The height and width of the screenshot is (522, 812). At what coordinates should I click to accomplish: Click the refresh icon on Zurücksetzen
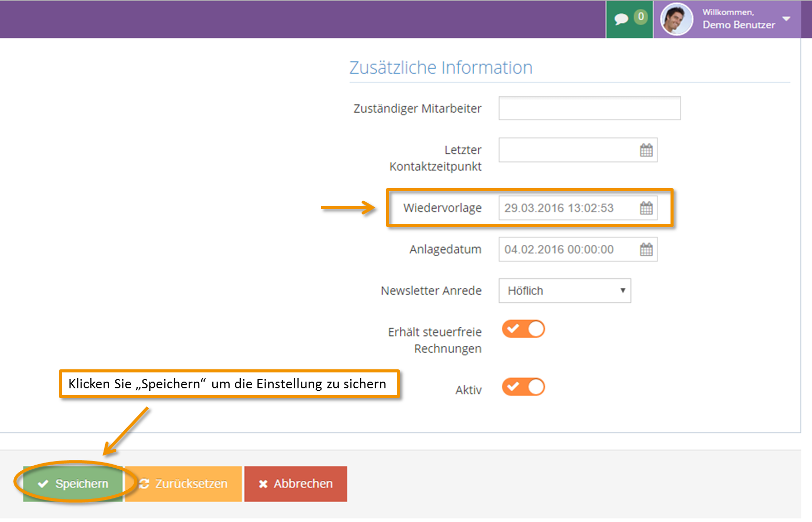(x=144, y=484)
